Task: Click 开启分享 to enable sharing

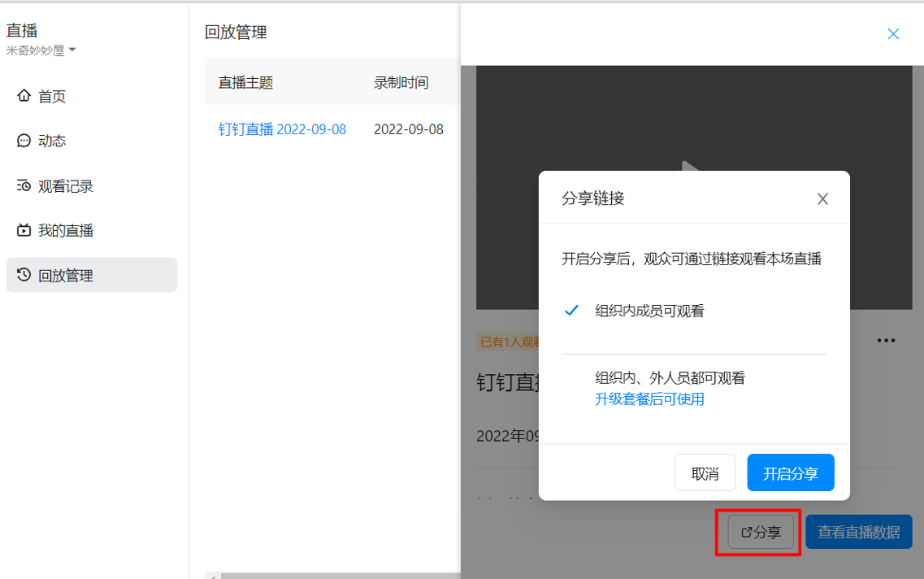Action: pyautogui.click(x=791, y=472)
